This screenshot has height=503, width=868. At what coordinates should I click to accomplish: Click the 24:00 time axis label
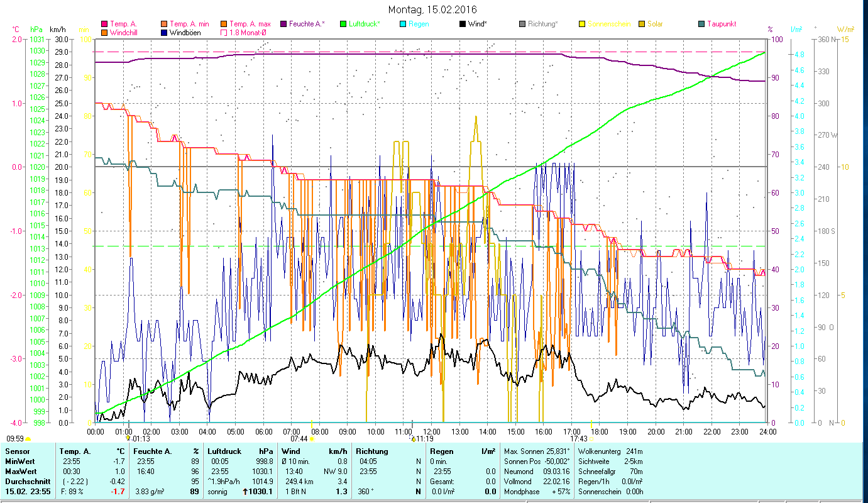coord(768,431)
